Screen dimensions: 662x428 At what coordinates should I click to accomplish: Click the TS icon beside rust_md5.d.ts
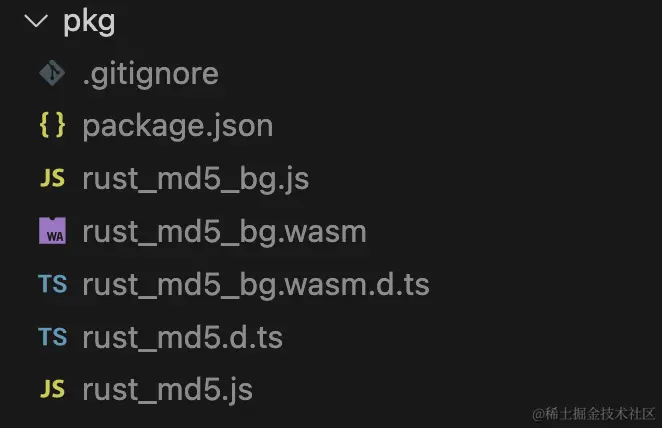[x=52, y=337]
